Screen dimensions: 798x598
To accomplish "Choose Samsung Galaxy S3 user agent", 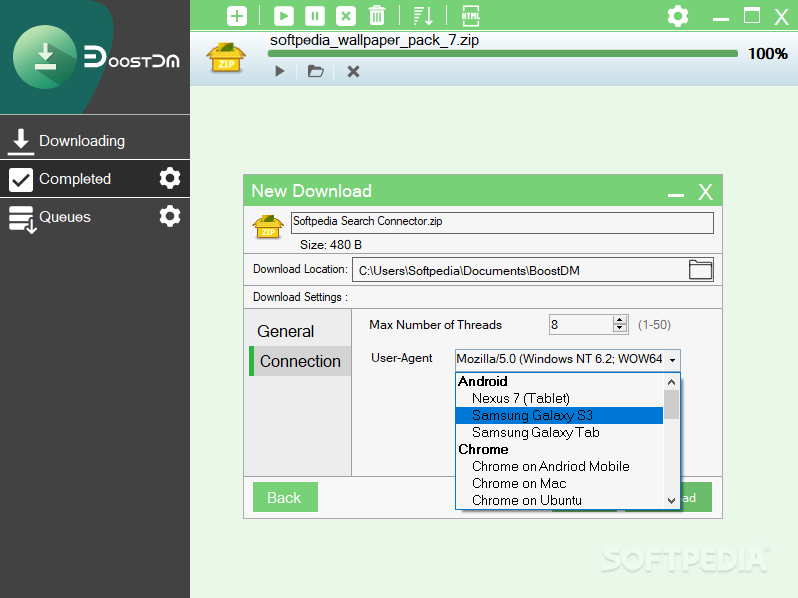I will (x=559, y=415).
